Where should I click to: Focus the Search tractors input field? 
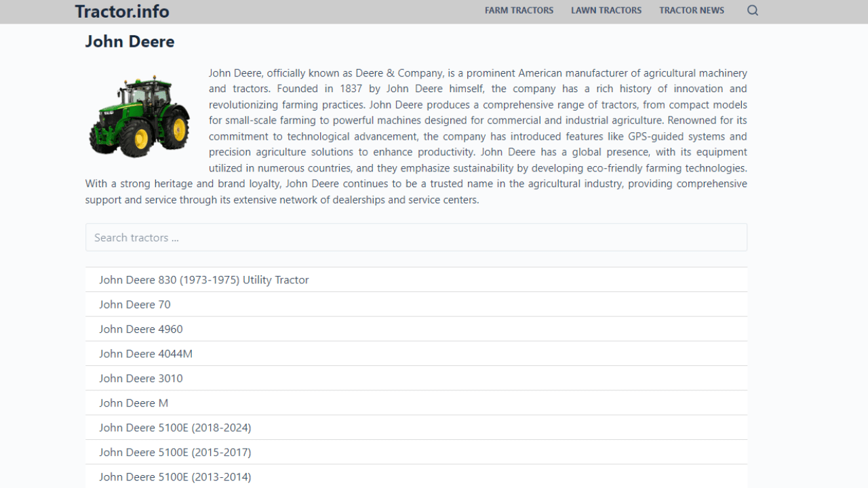pyautogui.click(x=416, y=238)
